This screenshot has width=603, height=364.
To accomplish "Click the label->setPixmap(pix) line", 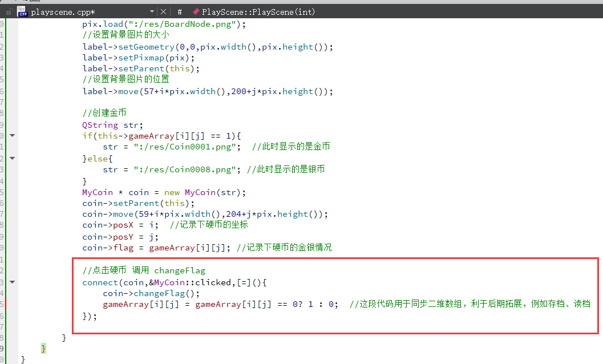I will coord(139,58).
